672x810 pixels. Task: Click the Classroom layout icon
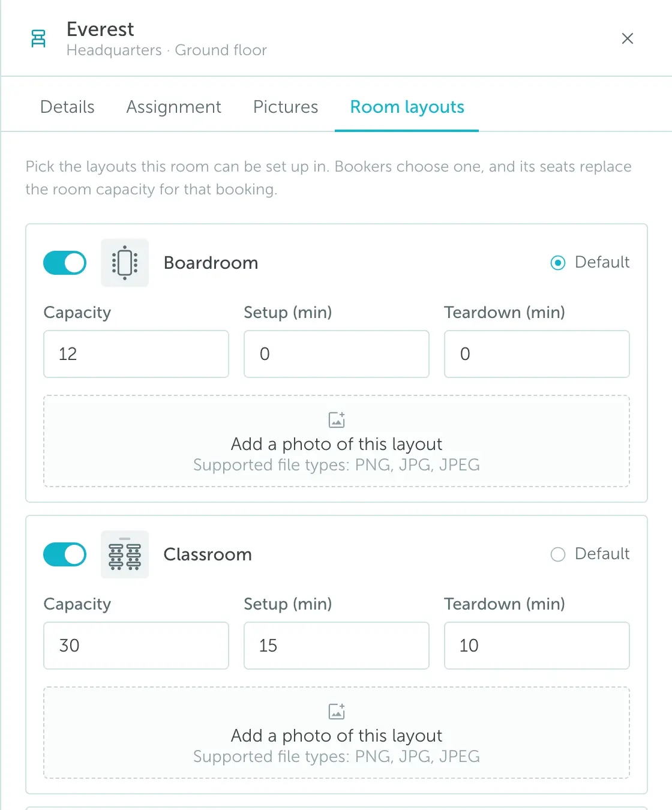[125, 554]
